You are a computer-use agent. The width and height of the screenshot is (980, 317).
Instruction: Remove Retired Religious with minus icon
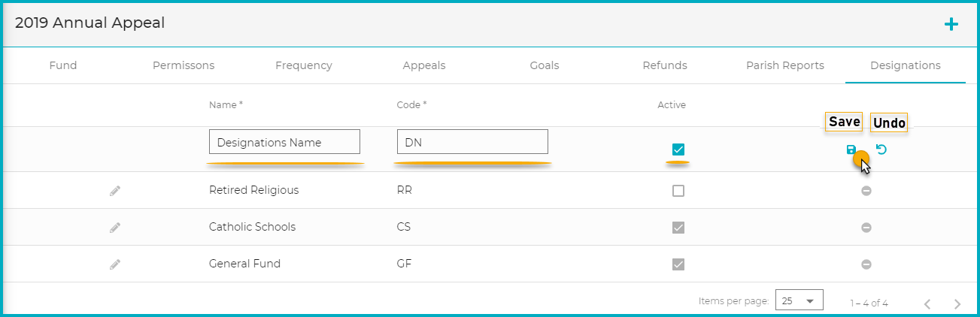click(866, 191)
